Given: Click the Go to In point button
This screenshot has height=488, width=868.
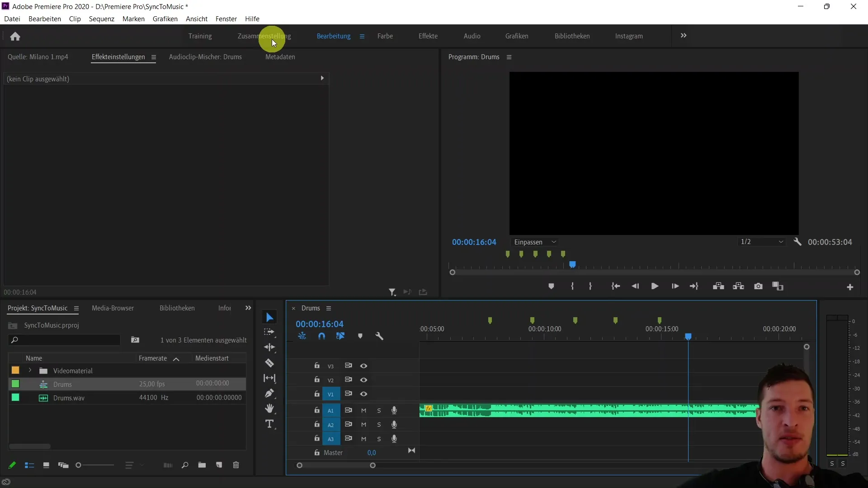Looking at the screenshot, I should click(615, 286).
